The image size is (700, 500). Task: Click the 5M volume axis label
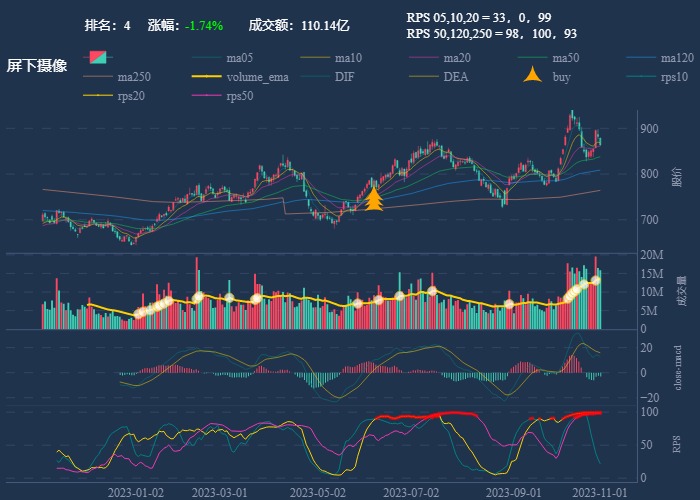(649, 310)
